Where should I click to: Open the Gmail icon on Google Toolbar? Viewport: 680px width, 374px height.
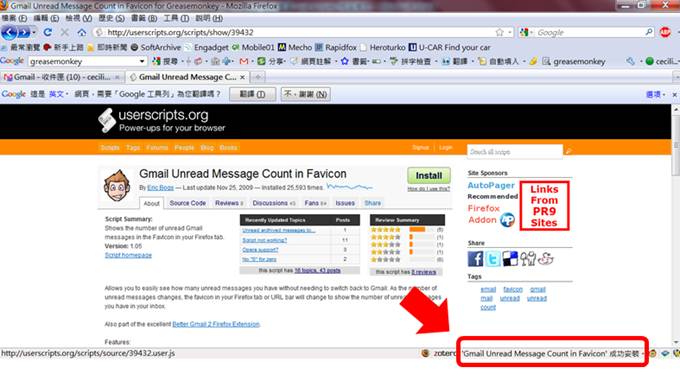coord(244,62)
